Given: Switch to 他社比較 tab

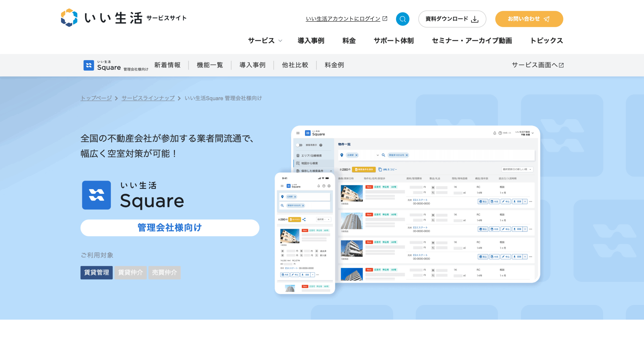Looking at the screenshot, I should tap(295, 65).
